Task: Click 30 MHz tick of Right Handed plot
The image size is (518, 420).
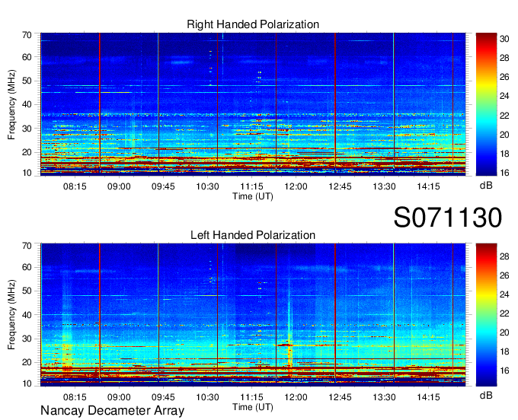Action: (27, 129)
